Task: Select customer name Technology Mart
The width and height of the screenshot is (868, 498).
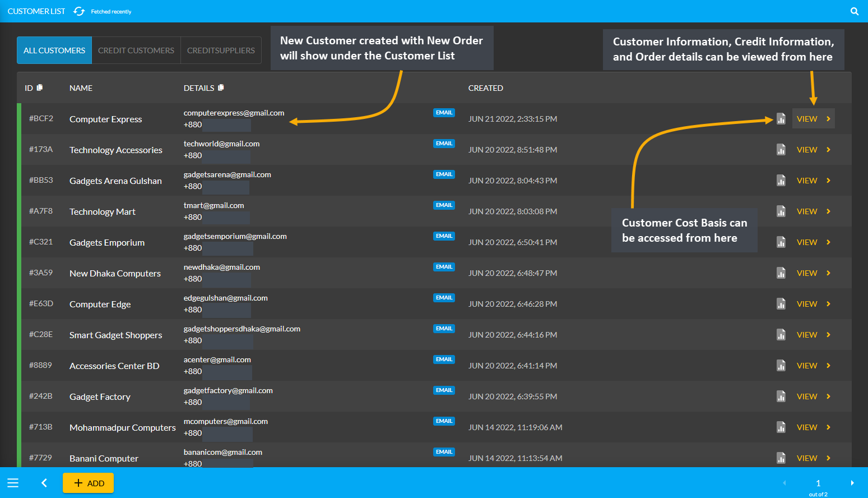Action: (x=103, y=211)
